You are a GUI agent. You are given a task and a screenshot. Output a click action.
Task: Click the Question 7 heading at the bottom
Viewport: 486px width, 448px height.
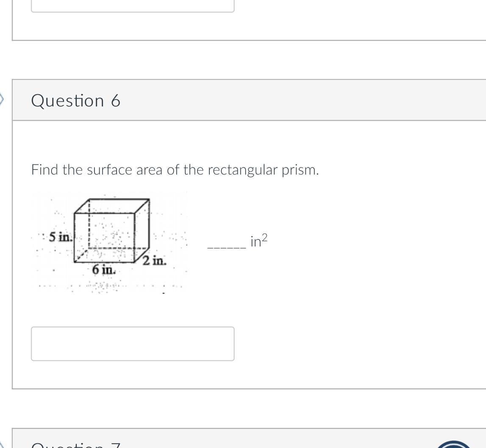(75, 445)
